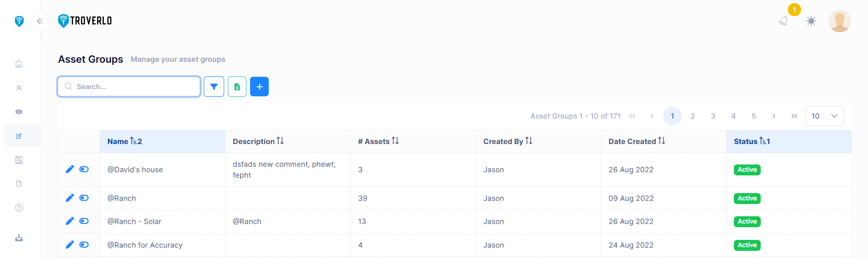Select page 5 in pagination
Screen dimensions: 868x259
coord(753,116)
